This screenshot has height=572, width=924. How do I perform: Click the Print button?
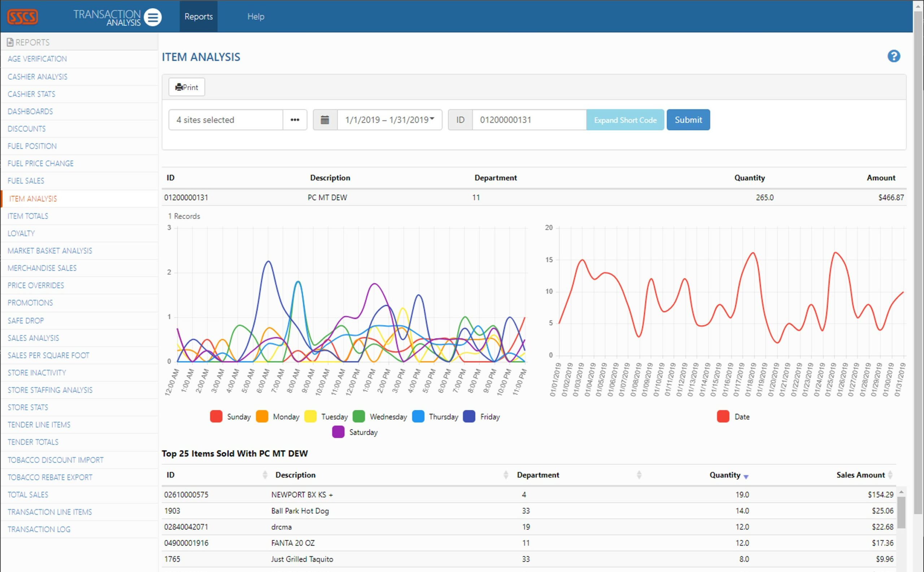(187, 87)
